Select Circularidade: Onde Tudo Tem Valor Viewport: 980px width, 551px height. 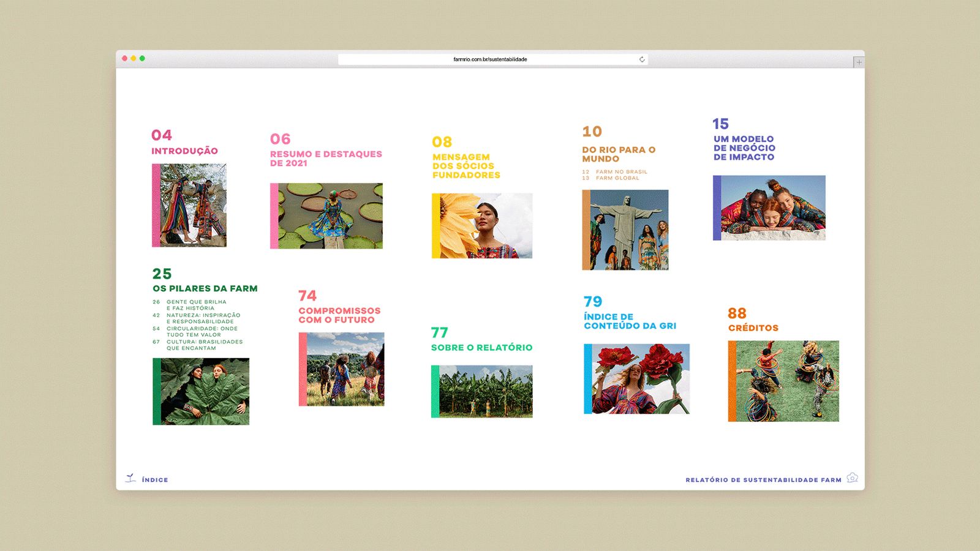(x=195, y=332)
